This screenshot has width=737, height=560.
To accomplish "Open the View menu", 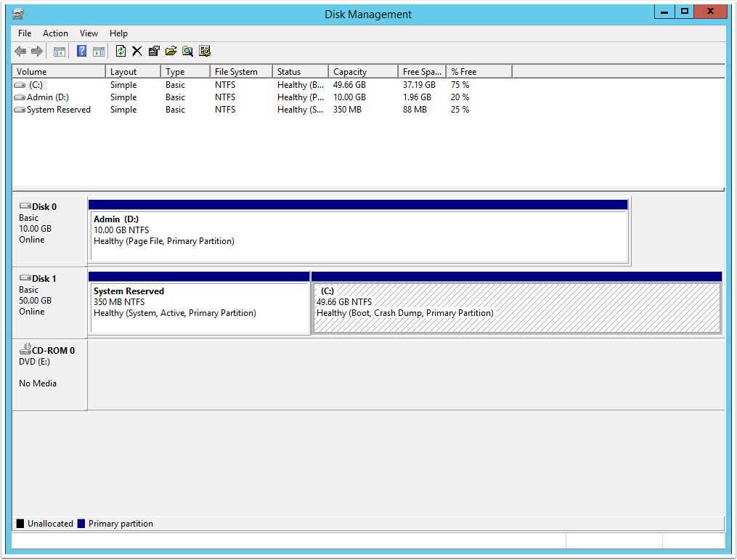I will 89,33.
